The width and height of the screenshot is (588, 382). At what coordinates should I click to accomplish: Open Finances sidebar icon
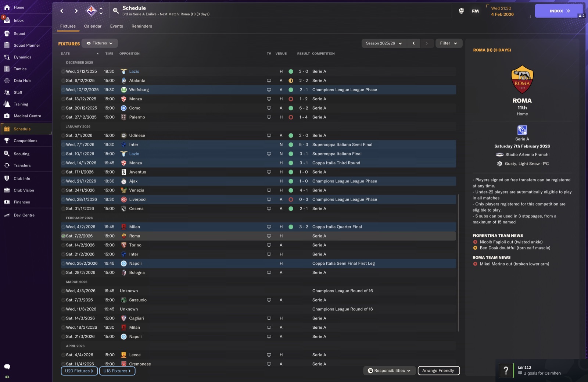point(7,202)
